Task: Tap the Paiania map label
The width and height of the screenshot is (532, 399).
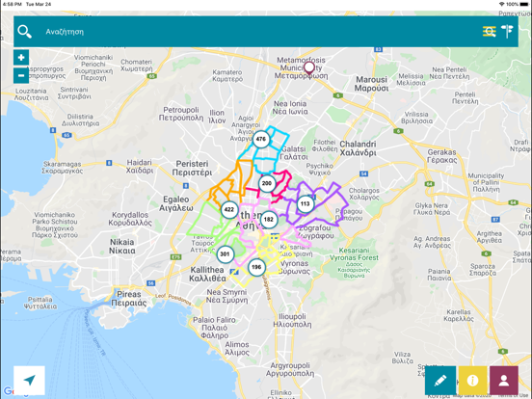Action: click(439, 275)
